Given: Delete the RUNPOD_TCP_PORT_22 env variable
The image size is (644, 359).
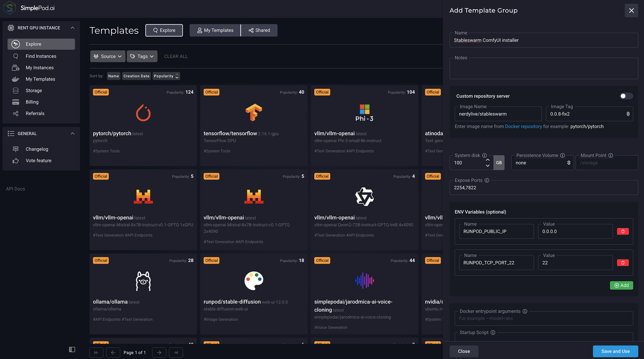Looking at the screenshot, I should click(x=623, y=262).
